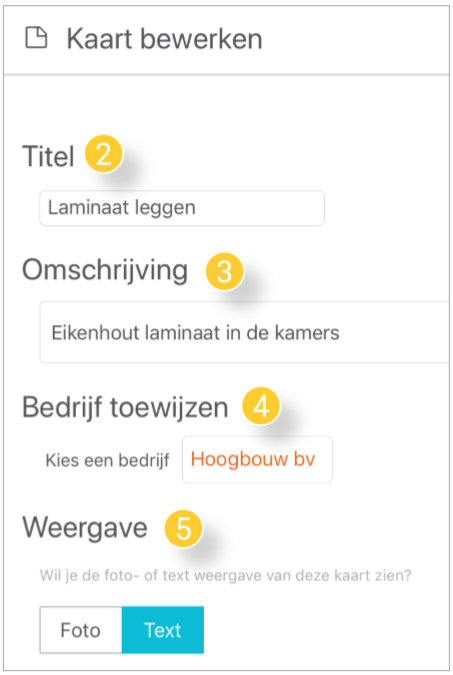Click empty space right of 'leggen' in Titel field
The image size is (453, 675).
pos(258,208)
